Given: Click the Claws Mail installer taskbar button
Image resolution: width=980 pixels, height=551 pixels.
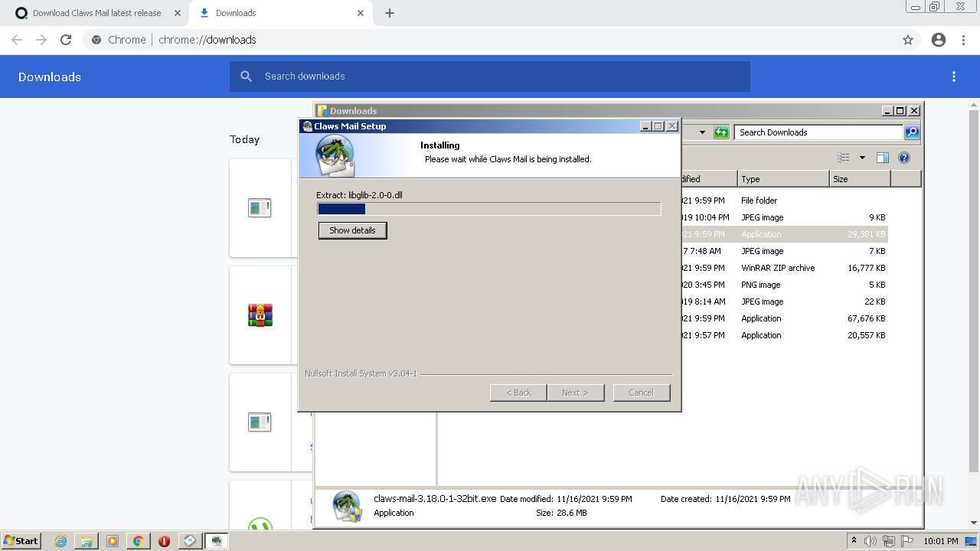Looking at the screenshot, I should 217,541.
